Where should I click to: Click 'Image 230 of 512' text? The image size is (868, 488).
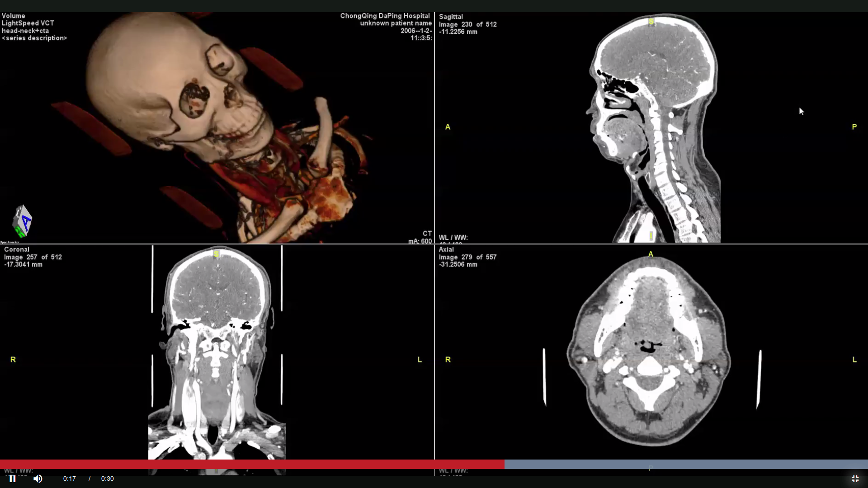click(x=468, y=24)
